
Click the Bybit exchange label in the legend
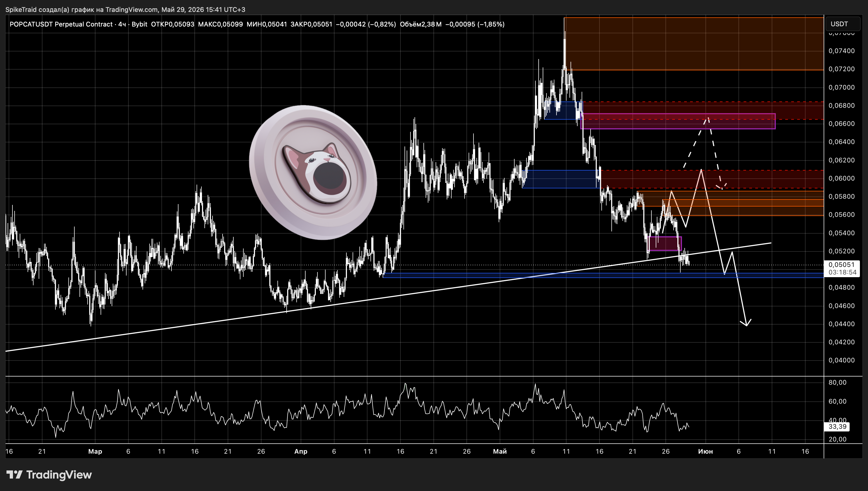pos(139,24)
